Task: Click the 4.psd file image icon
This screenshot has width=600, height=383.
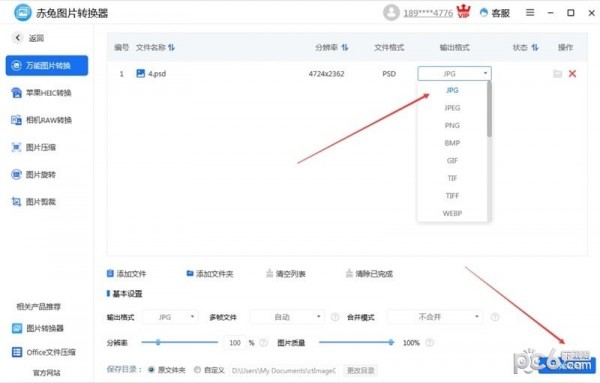Action: (x=140, y=73)
